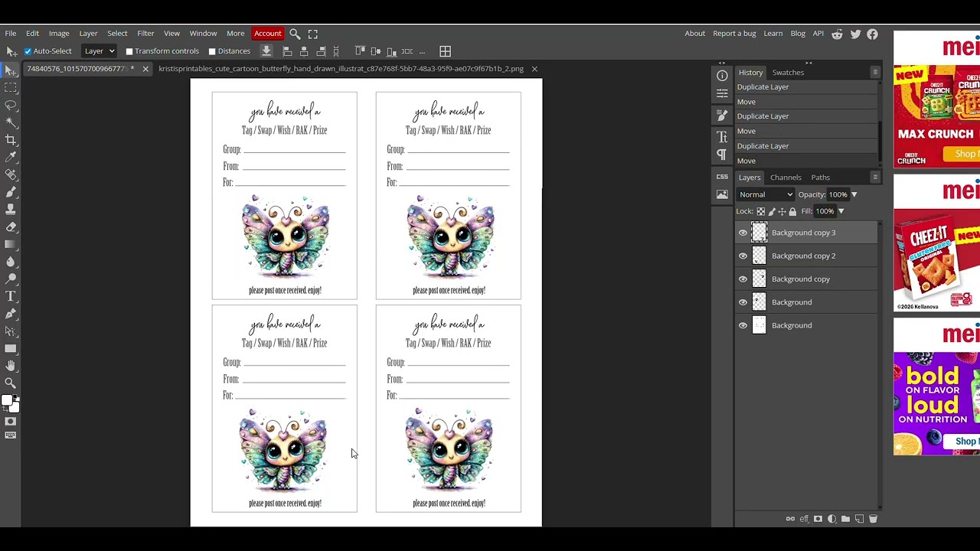The width and height of the screenshot is (980, 551).
Task: Select the Rectangle Select tool
Action: coord(11,87)
